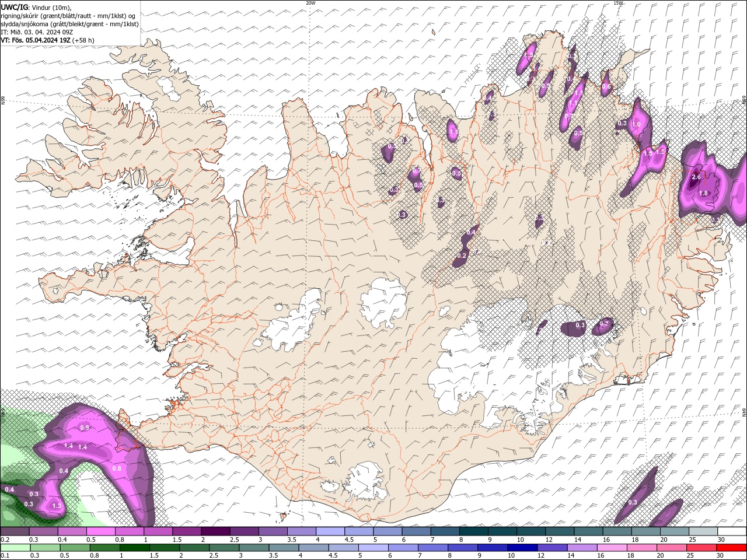Click the 'VT: Fös. 05.04.2024 19Z (+58 h)' line

point(48,40)
